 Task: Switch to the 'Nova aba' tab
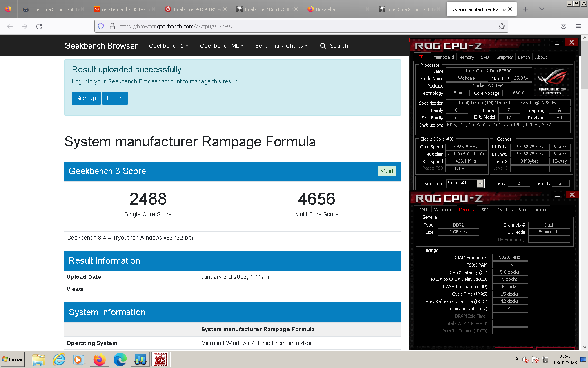coord(337,9)
